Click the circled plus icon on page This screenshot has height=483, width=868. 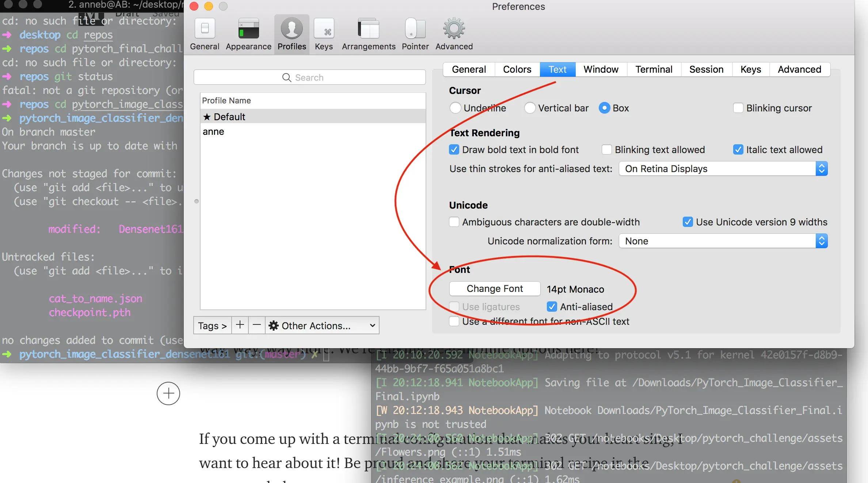(x=168, y=393)
